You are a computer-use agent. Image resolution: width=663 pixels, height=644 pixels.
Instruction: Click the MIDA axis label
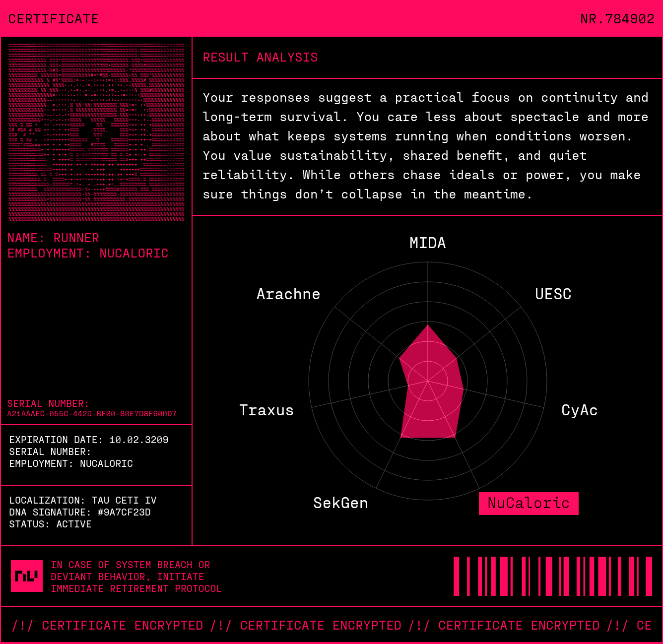(427, 243)
